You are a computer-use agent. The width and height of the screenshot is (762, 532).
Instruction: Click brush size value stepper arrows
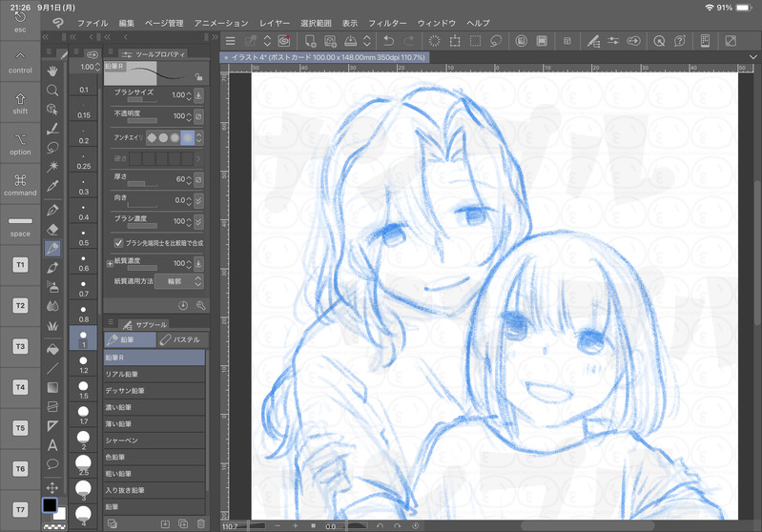pyautogui.click(x=189, y=95)
